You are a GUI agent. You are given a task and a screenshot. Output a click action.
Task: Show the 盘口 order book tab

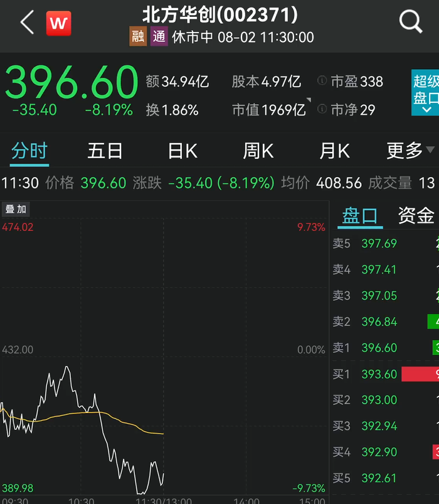pos(360,215)
